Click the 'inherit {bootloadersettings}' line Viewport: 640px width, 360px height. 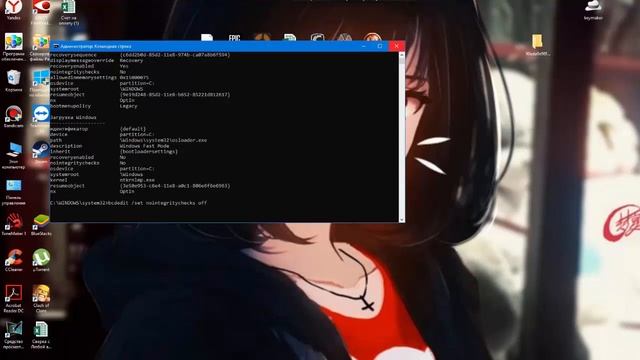114,151
